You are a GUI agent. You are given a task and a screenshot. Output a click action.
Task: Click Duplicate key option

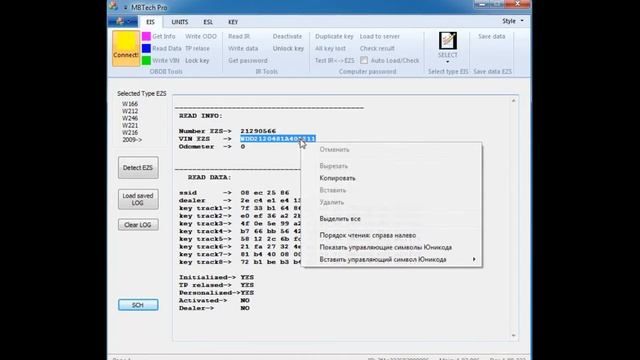pyautogui.click(x=334, y=36)
